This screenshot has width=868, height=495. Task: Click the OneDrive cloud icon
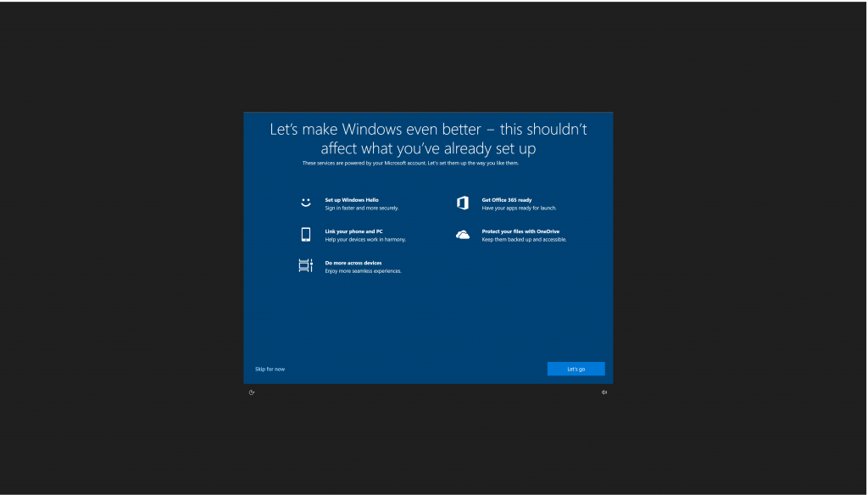tap(463, 235)
